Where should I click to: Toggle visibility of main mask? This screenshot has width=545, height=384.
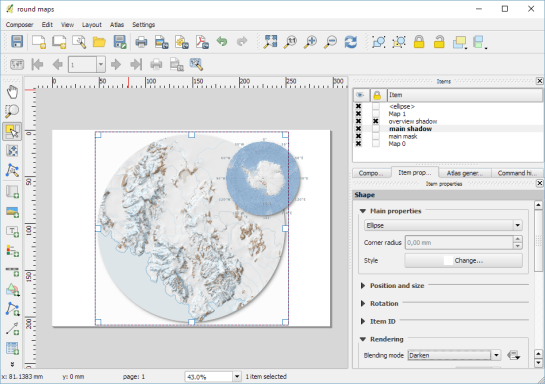358,136
